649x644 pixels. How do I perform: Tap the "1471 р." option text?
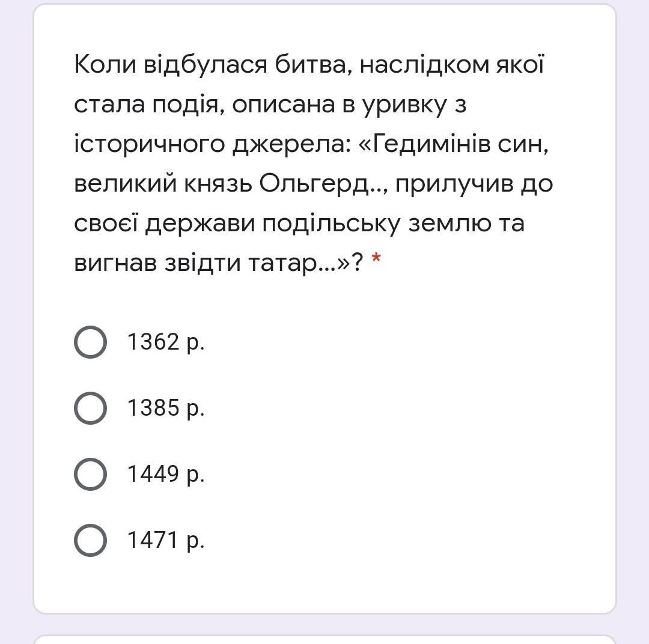tap(166, 541)
